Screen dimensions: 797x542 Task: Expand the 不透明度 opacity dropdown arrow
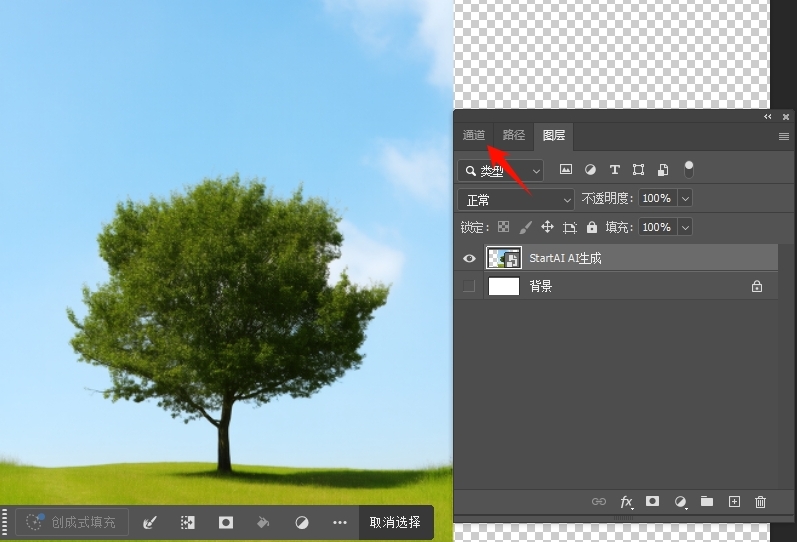coord(685,199)
